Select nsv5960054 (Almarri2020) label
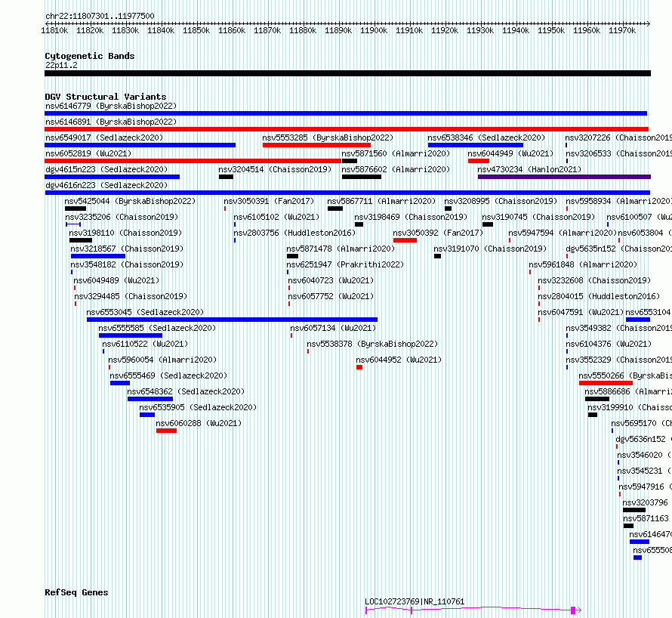This screenshot has height=618, width=672. (x=162, y=360)
